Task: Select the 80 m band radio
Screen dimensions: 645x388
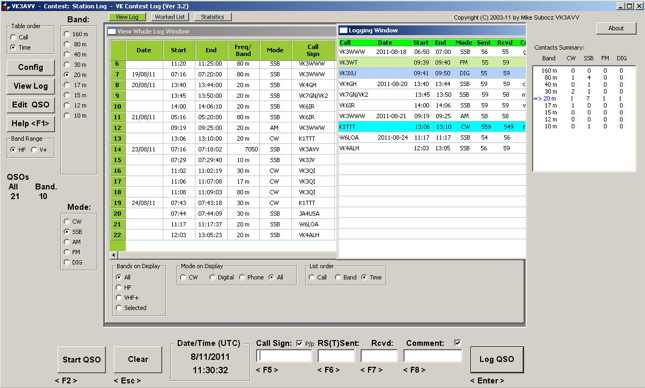Action: (x=67, y=44)
